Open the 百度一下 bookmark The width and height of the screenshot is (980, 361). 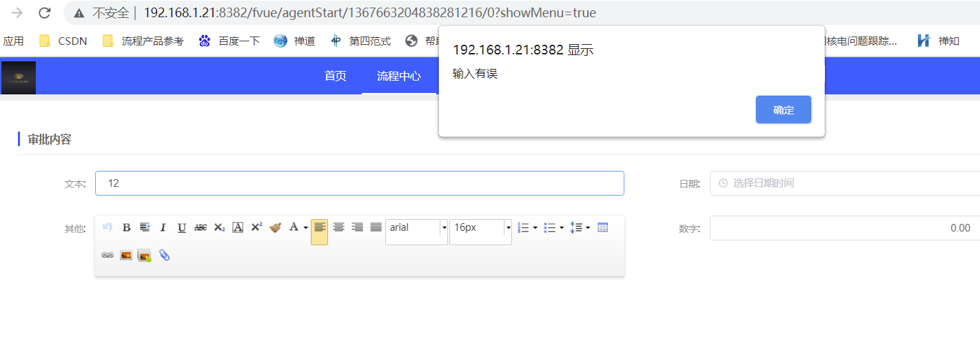(229, 41)
